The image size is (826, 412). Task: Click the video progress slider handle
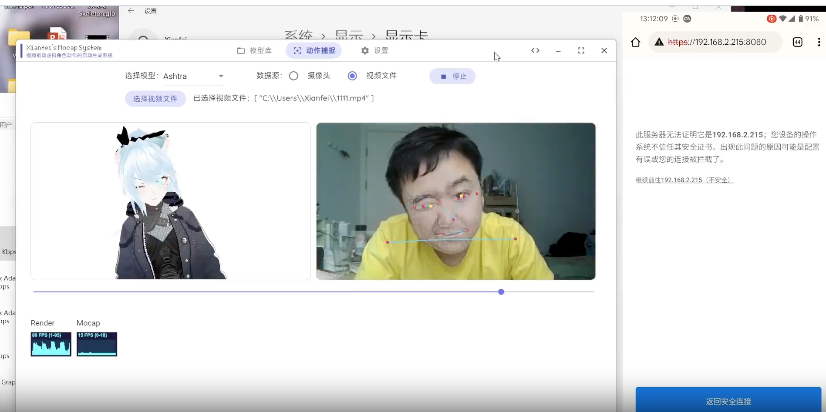point(501,292)
